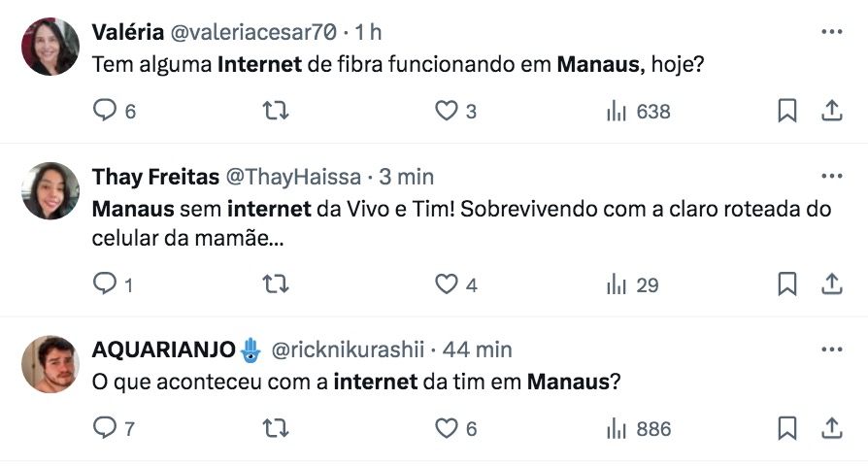Share Valéria's tweet
The height and width of the screenshot is (466, 868).
click(832, 112)
